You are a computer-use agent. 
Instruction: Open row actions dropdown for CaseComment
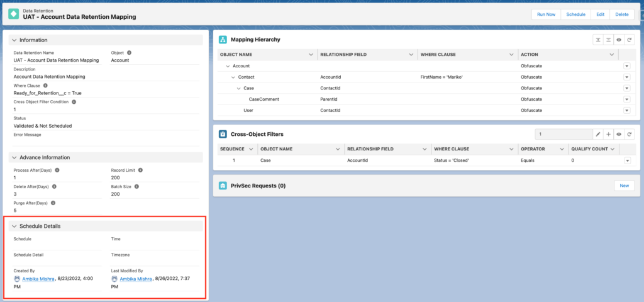[626, 99]
